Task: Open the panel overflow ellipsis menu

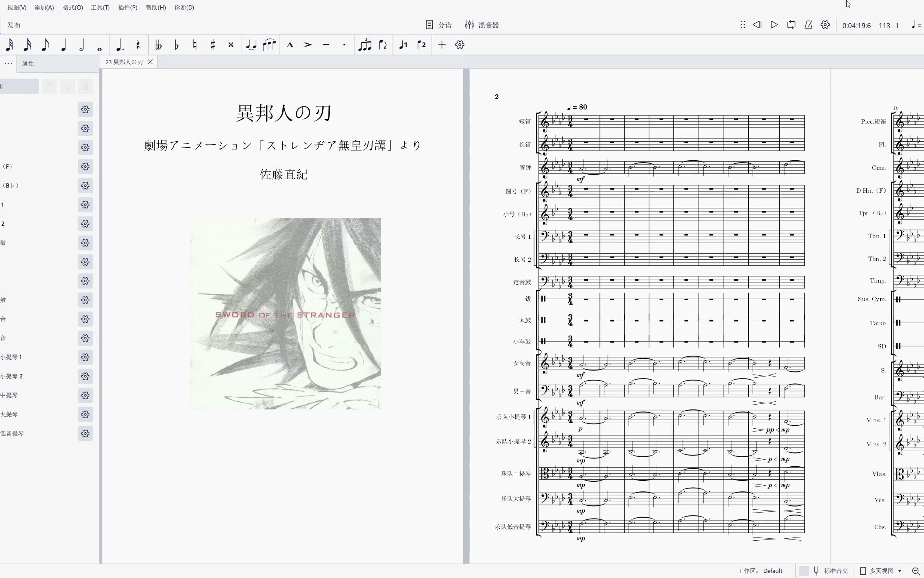Action: (8, 63)
